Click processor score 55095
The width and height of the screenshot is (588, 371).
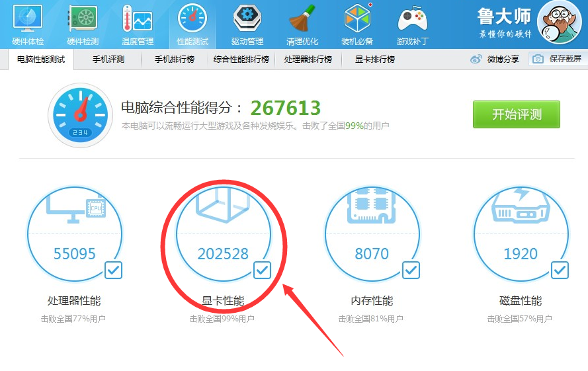pos(75,254)
